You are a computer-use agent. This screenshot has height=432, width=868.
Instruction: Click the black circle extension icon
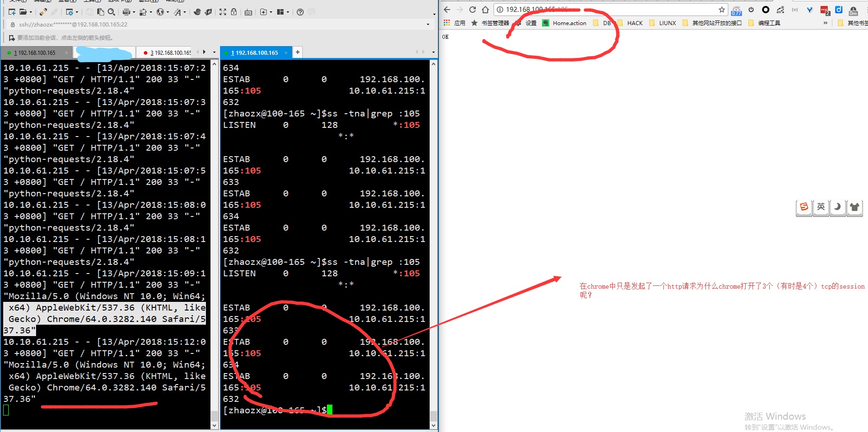(766, 10)
